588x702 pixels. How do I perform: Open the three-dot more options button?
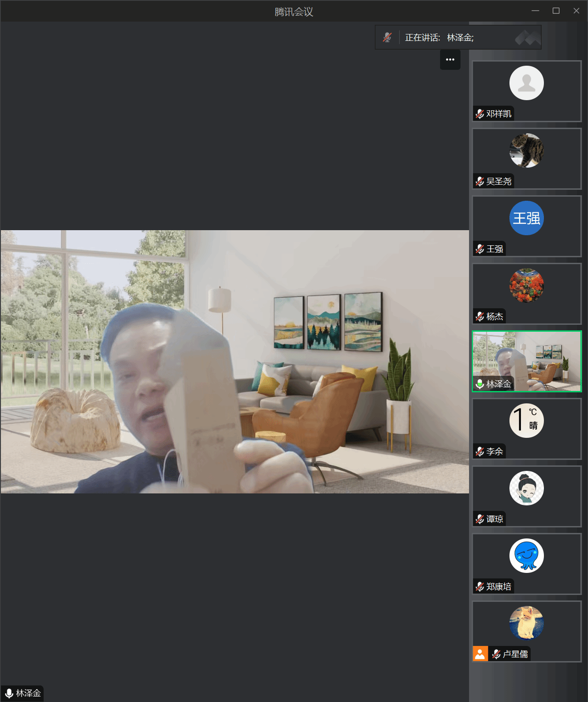pos(450,60)
